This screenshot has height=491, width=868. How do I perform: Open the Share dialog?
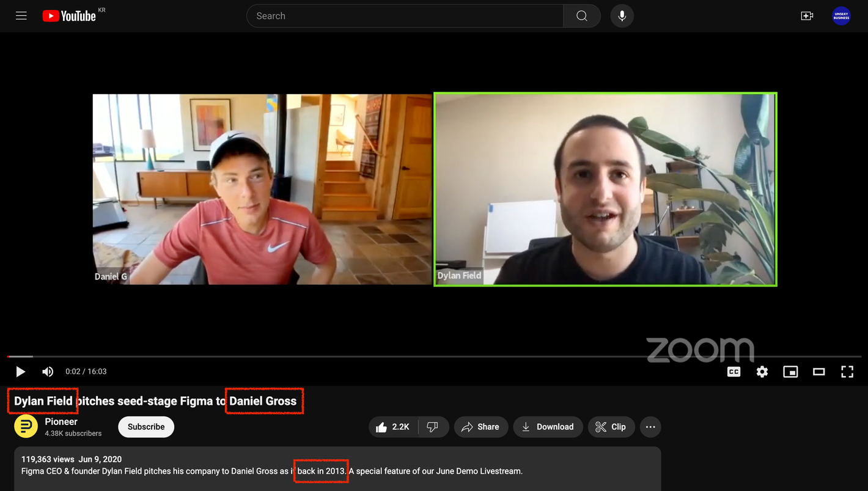click(480, 427)
